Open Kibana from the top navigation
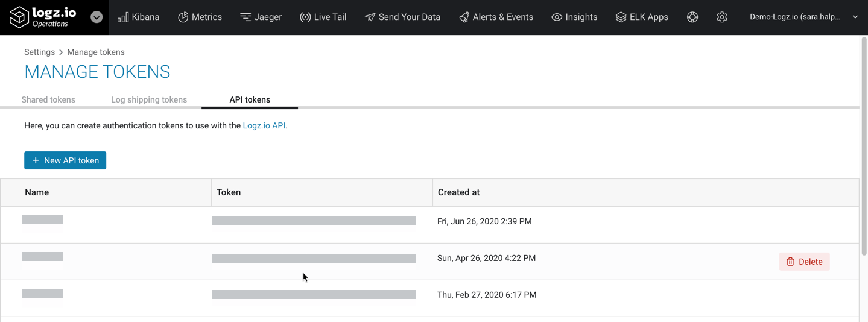 (x=138, y=17)
